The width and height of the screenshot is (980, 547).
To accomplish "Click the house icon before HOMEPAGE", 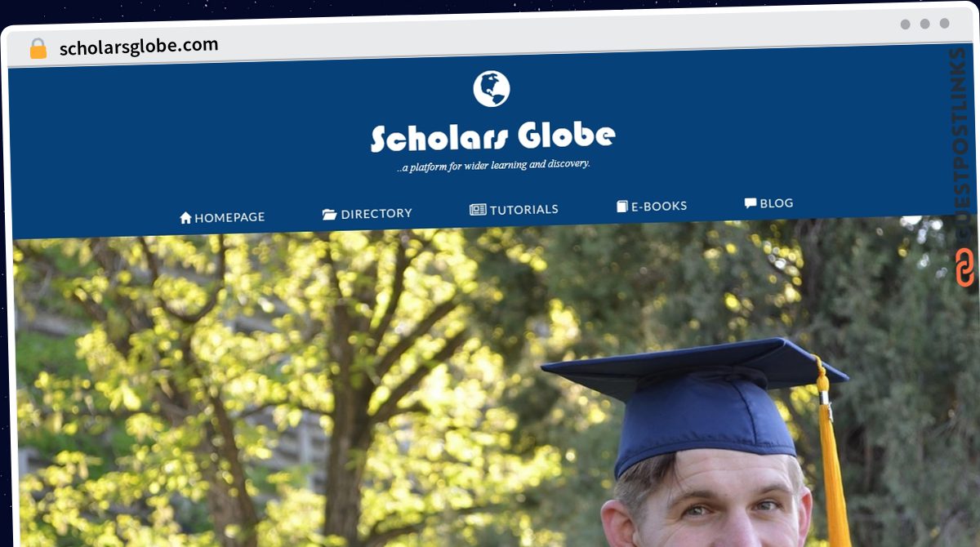I will coord(185,218).
